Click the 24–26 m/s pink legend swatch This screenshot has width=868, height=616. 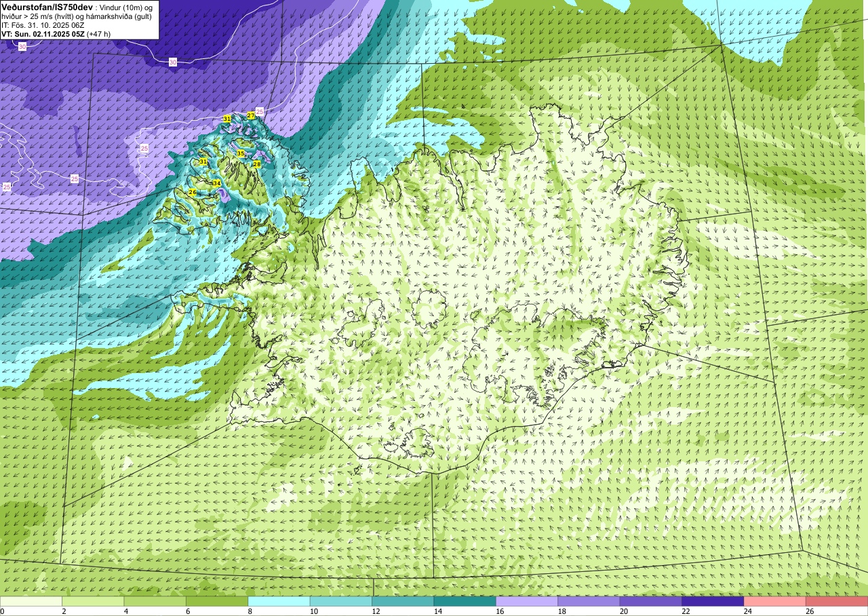775,601
